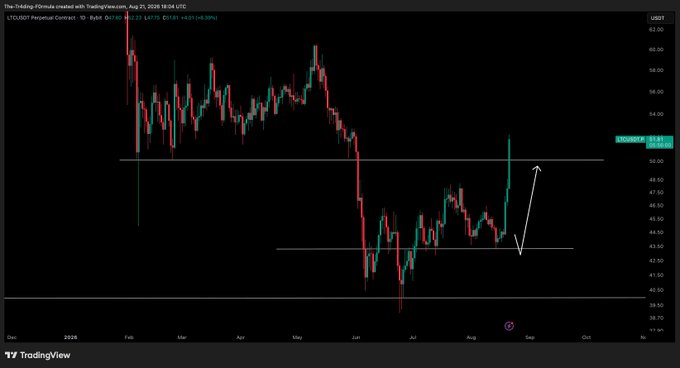The height and width of the screenshot is (368, 680).
Task: Click the 42.50 price axis label
Action: 656,261
